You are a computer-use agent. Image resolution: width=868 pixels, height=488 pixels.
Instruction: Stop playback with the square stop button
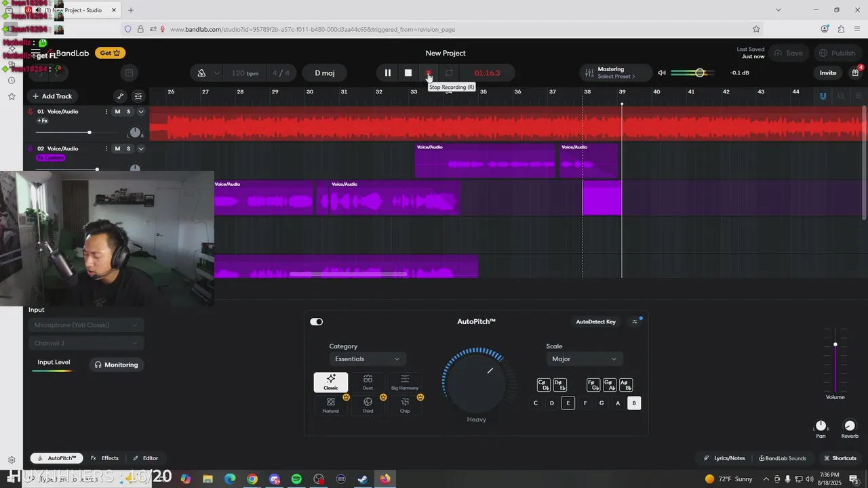click(x=408, y=73)
